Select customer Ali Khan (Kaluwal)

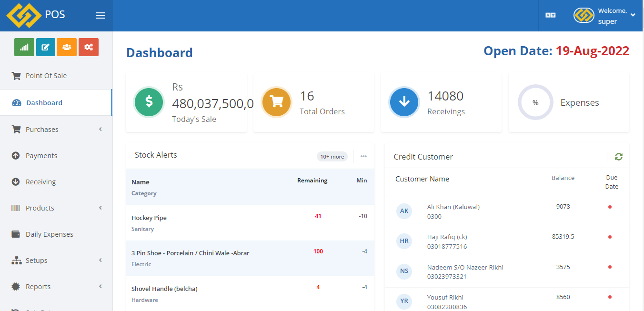(x=453, y=207)
